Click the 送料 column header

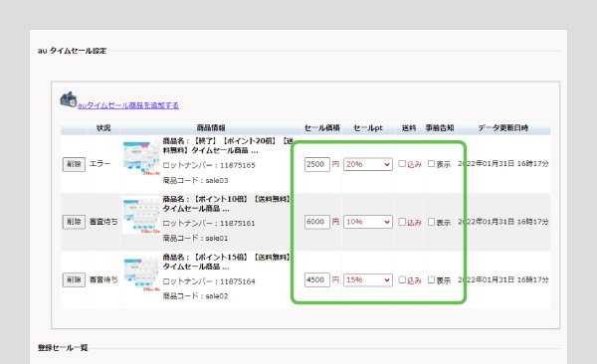pyautogui.click(x=409, y=128)
